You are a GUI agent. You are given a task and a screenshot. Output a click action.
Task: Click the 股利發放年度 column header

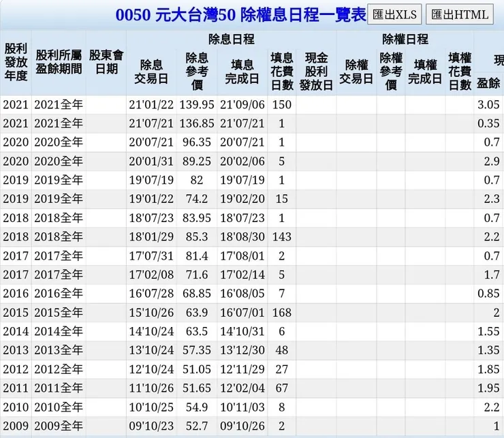16,63
